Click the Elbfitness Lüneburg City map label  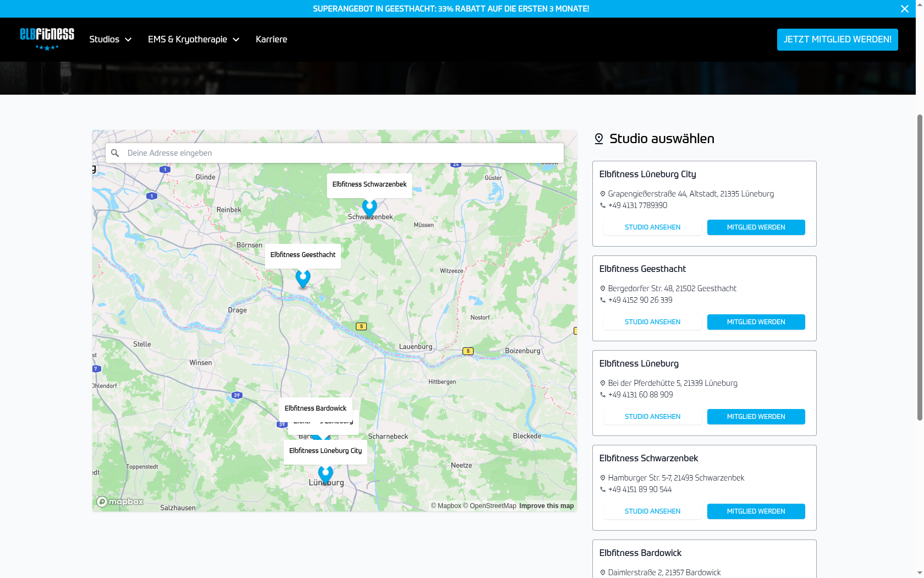(326, 451)
